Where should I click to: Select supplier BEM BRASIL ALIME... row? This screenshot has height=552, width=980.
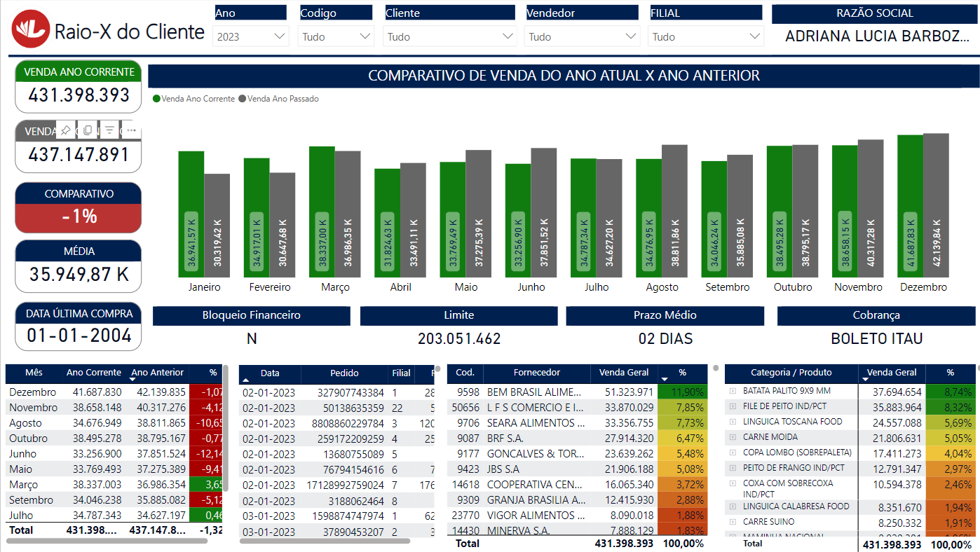point(576,392)
